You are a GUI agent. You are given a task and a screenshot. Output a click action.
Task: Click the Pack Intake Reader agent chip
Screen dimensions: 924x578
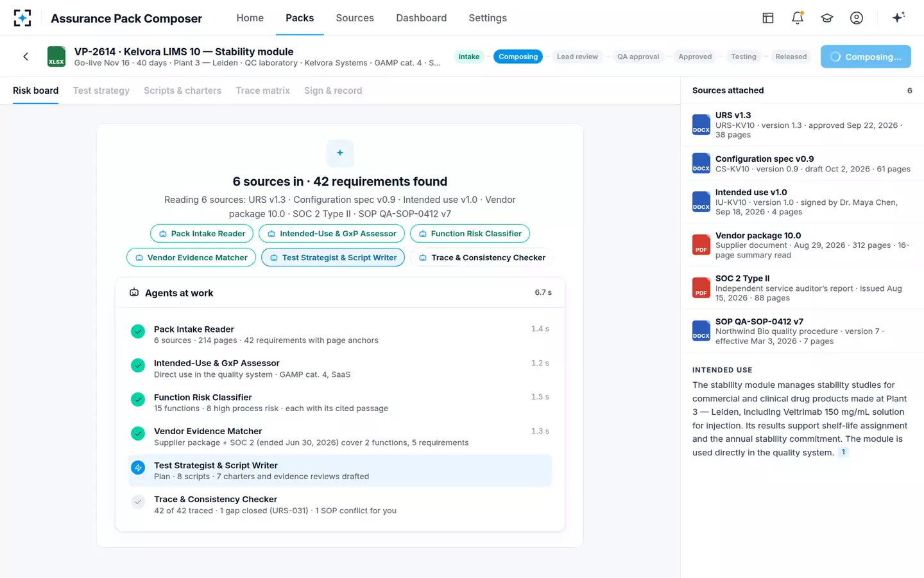pyautogui.click(x=202, y=234)
